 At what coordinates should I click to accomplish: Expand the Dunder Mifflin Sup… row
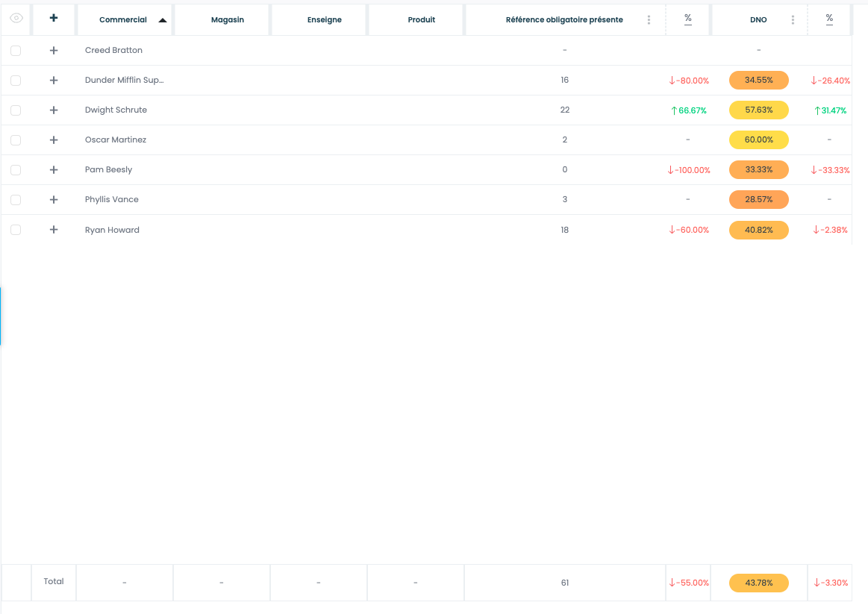pos(54,81)
